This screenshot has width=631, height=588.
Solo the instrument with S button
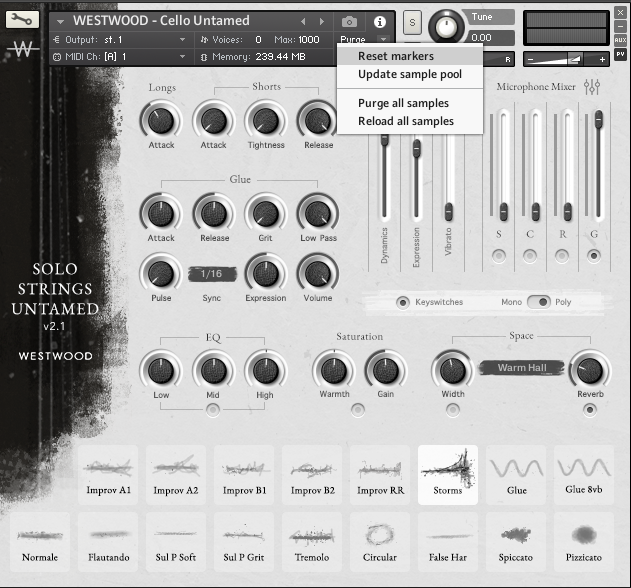pos(412,21)
